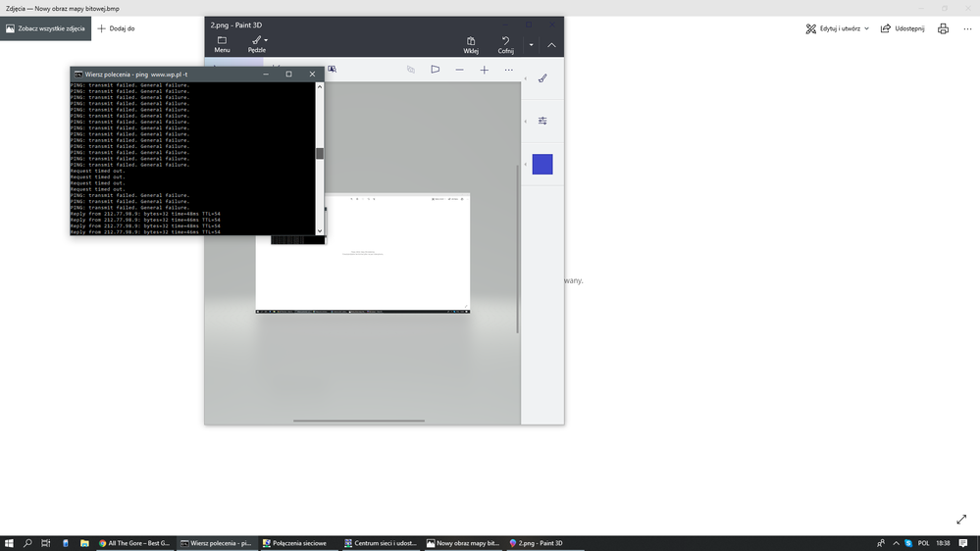Switch to 2.png - Paint 3D taskbar item
The width and height of the screenshot is (980, 551).
[544, 543]
